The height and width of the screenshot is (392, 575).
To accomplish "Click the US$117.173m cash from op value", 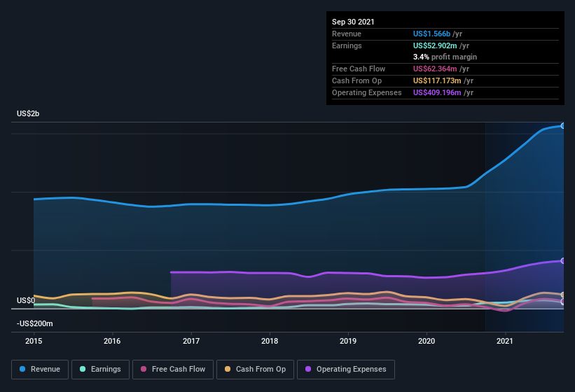I will click(437, 80).
